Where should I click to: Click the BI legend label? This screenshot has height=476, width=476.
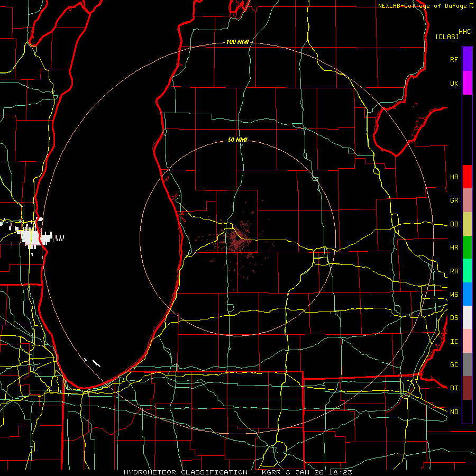[454, 388]
